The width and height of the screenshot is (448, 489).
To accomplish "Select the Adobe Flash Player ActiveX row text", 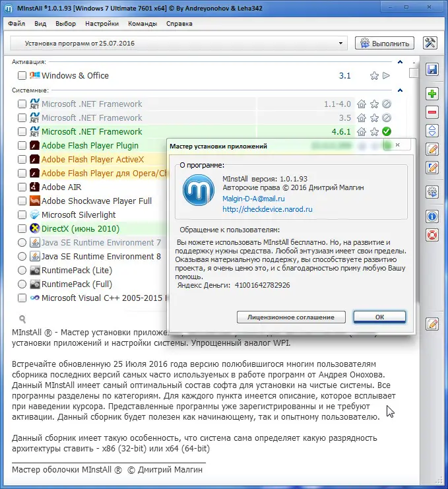I will 92,159.
